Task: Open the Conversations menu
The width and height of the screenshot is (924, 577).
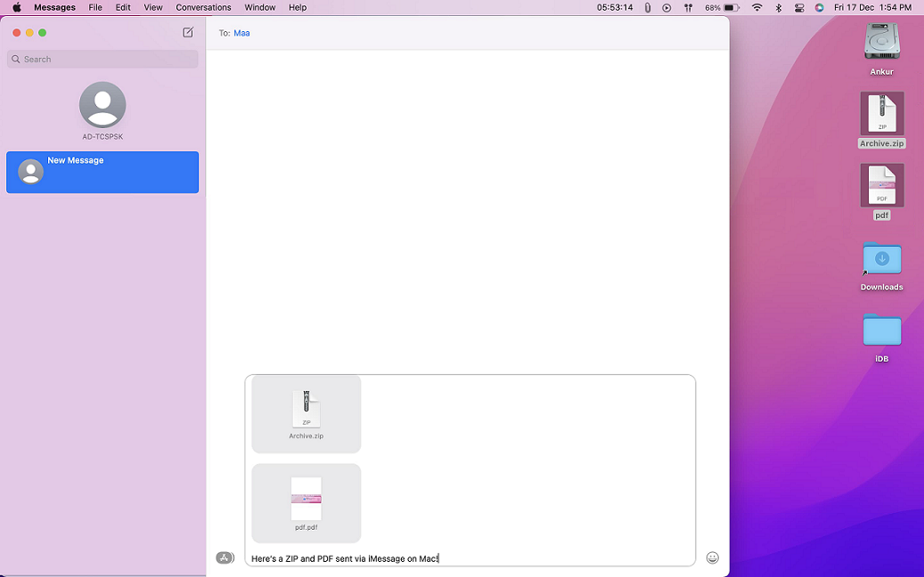Action: pos(203,8)
